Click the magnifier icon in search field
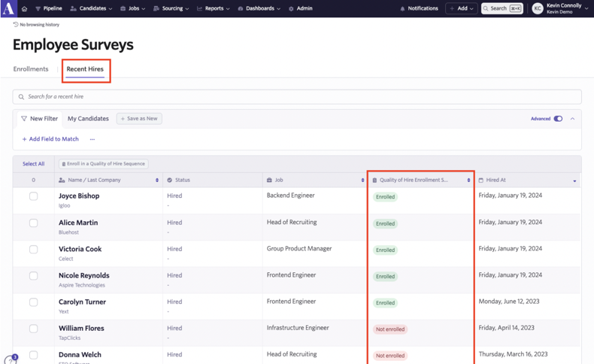The image size is (594, 364). coord(21,97)
